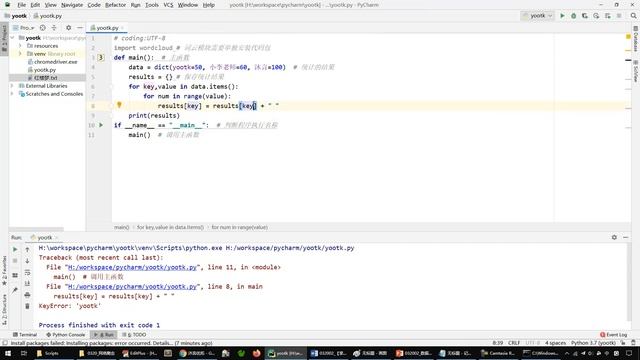Open the Terminal tool window tab
Viewport: 640px width, 360px height.
pyautogui.click(x=25, y=334)
